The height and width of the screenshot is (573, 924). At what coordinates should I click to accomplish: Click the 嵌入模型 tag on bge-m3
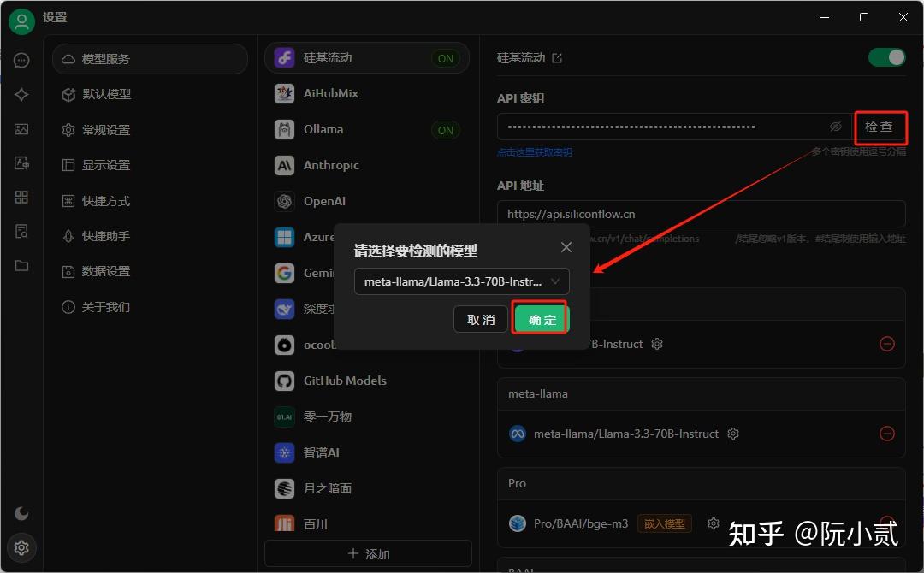(664, 523)
